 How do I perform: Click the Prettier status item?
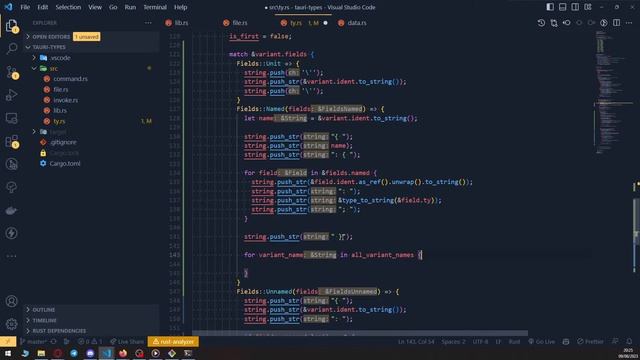click(590, 342)
